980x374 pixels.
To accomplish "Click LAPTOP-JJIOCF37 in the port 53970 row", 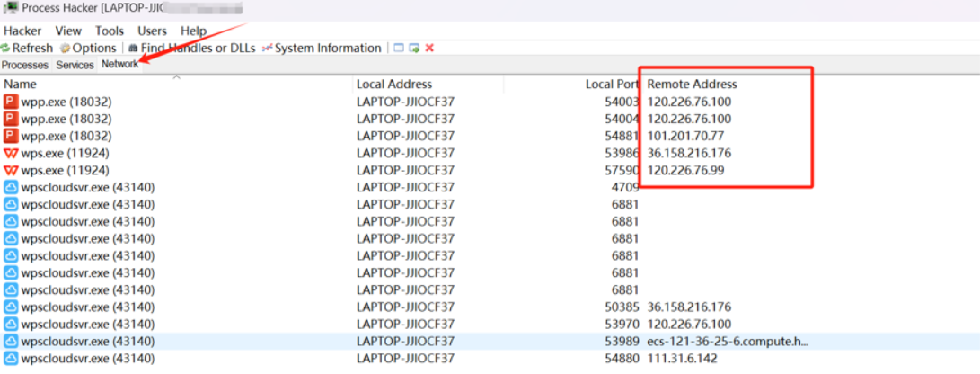I will [x=405, y=324].
